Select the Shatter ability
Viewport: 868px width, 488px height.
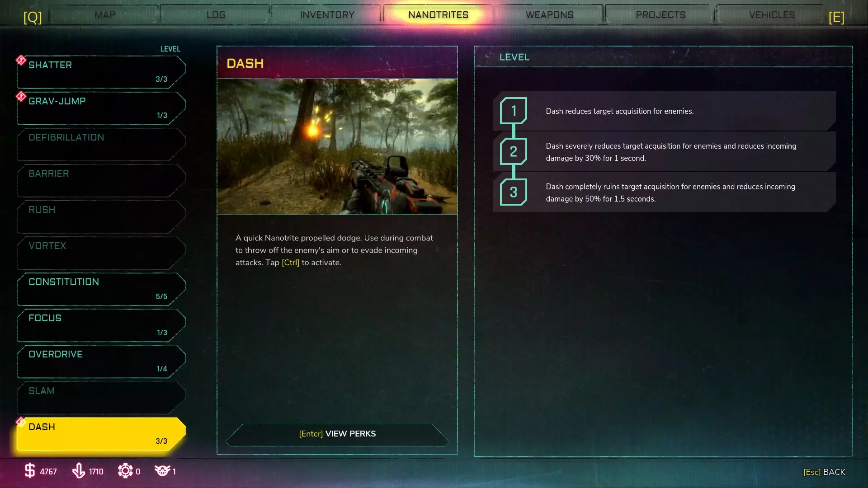pos(101,72)
